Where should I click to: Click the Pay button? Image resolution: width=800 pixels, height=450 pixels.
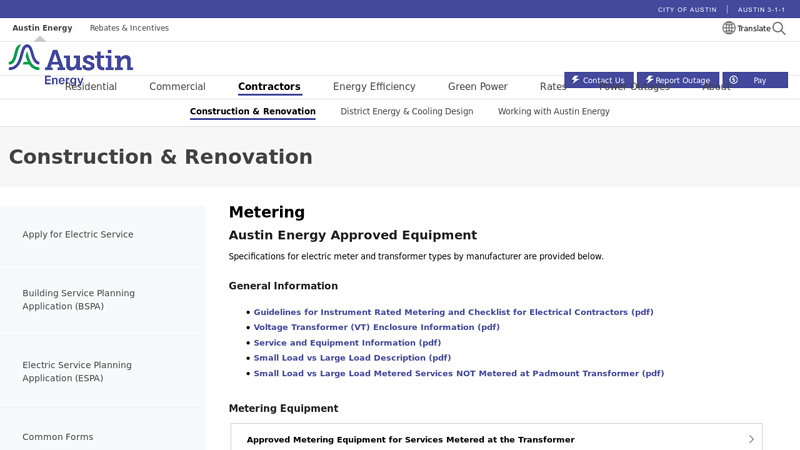pos(755,80)
